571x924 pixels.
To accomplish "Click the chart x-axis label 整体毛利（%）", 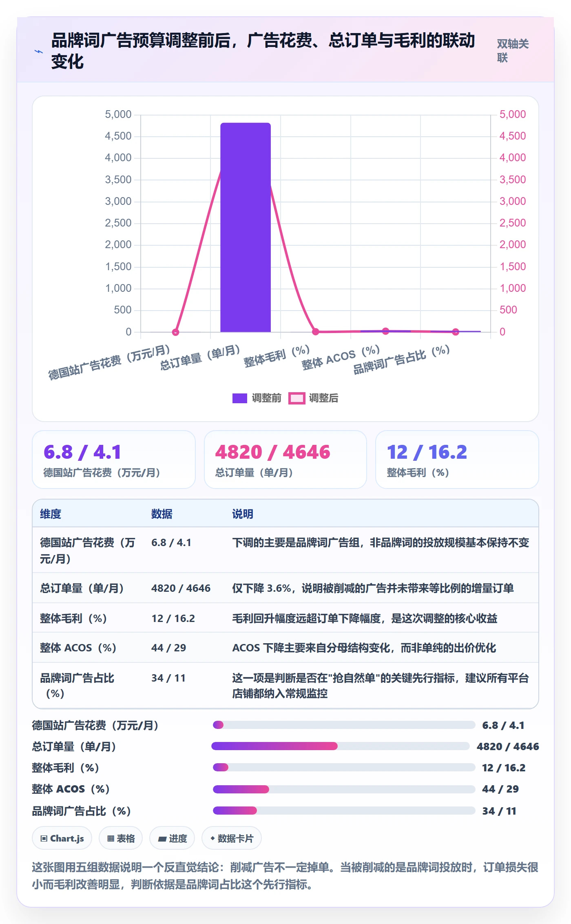I will tap(277, 356).
